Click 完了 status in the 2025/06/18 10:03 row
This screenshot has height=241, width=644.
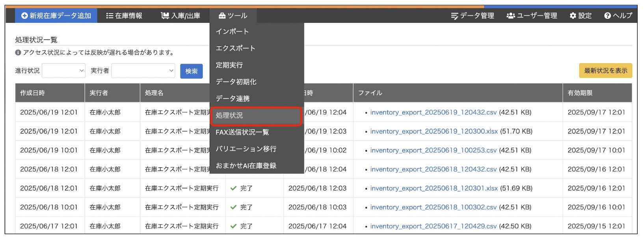(246, 207)
